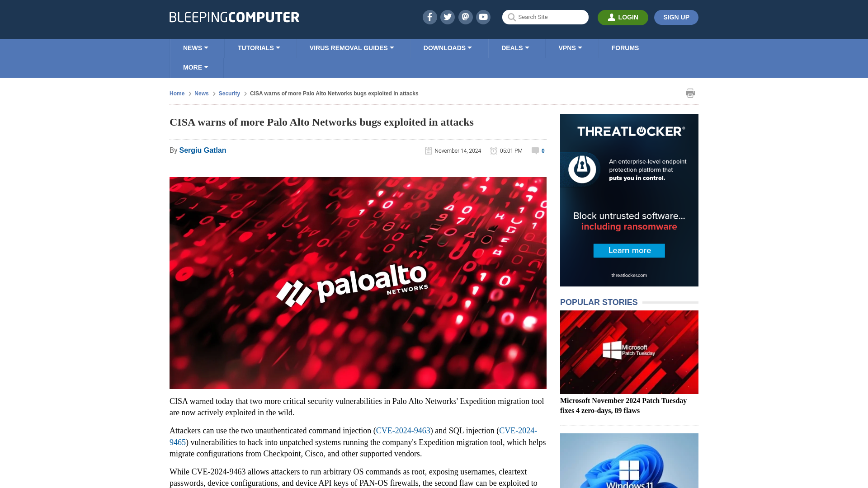868x488 pixels.
Task: Click the print article icon
Action: coord(690,93)
